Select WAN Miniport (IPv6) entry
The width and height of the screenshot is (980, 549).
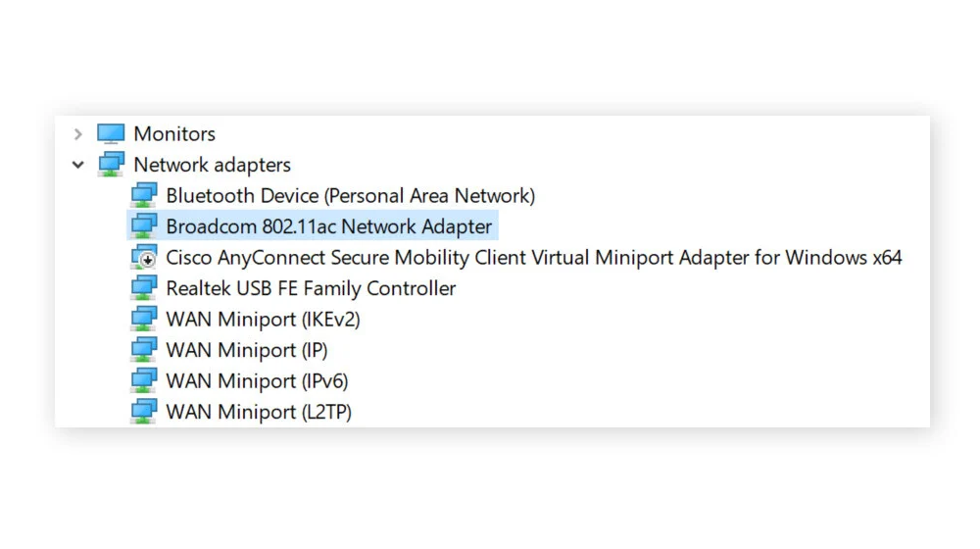(x=257, y=381)
